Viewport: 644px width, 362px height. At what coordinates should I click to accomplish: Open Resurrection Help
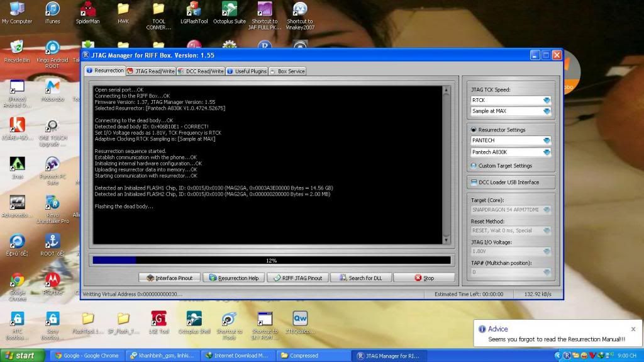(234, 278)
